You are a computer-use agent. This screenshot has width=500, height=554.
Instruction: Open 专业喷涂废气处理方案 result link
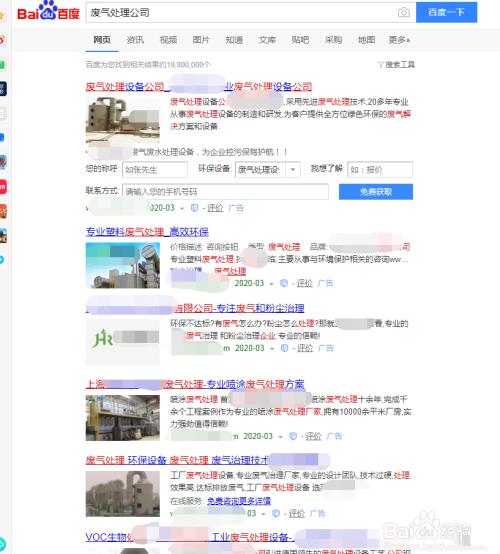pos(195,384)
